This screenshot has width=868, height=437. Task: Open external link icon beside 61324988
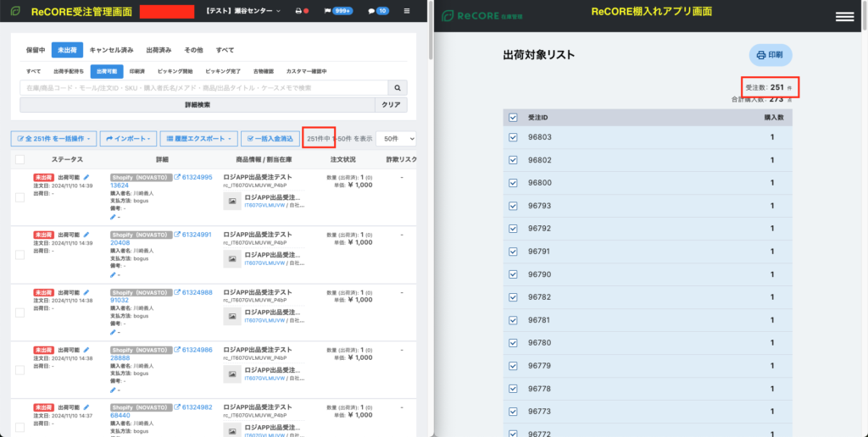pyautogui.click(x=177, y=292)
